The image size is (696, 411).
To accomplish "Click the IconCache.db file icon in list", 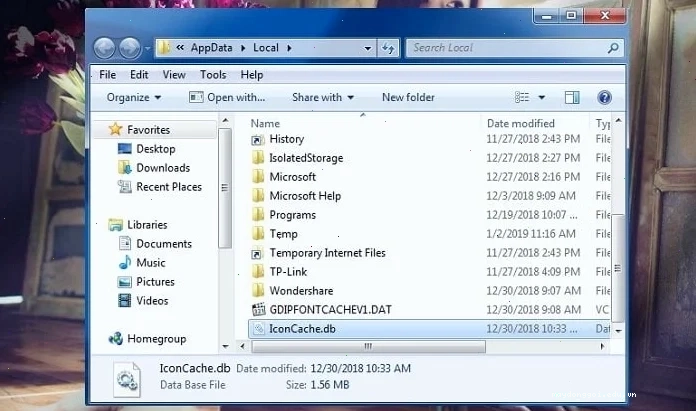I will [x=258, y=328].
